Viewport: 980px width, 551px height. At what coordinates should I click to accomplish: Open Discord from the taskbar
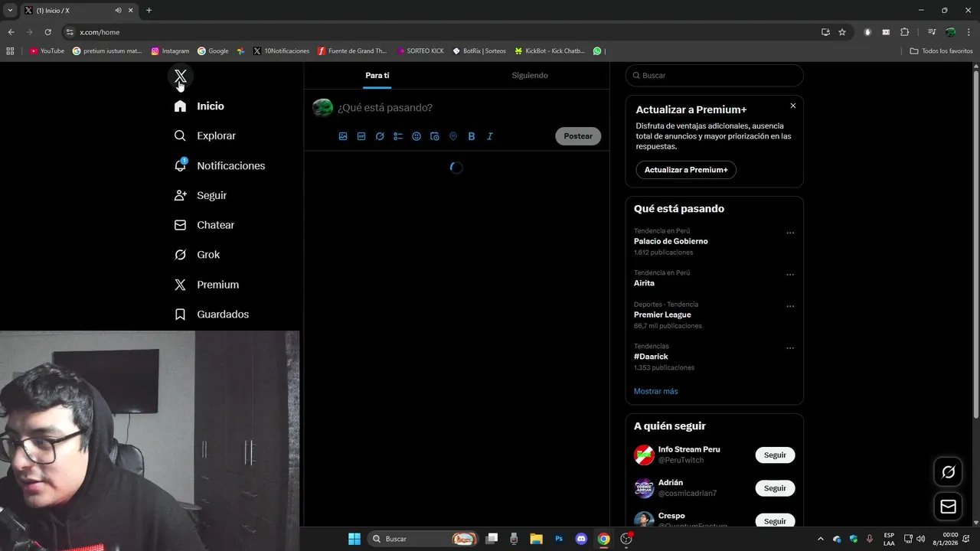581,539
